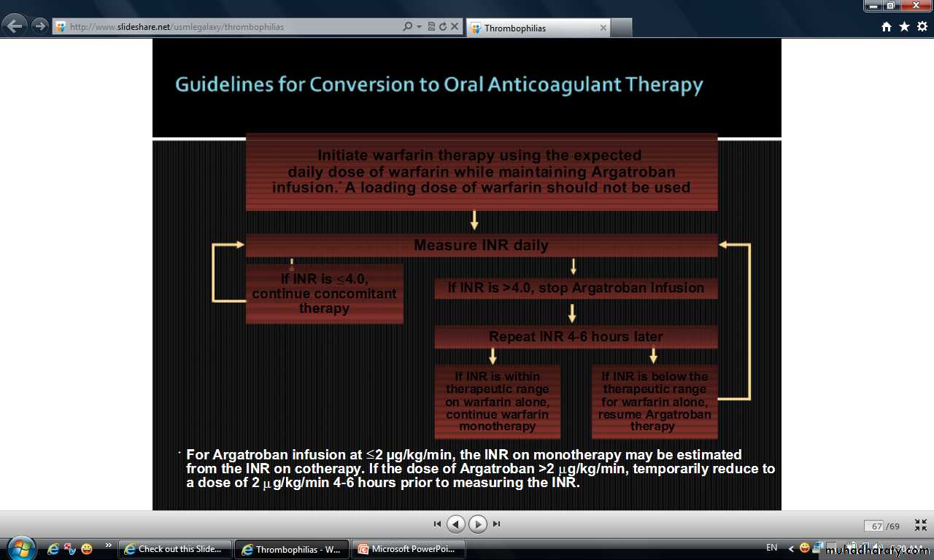Advance to the next slide
This screenshot has width=934, height=560.
point(478,524)
